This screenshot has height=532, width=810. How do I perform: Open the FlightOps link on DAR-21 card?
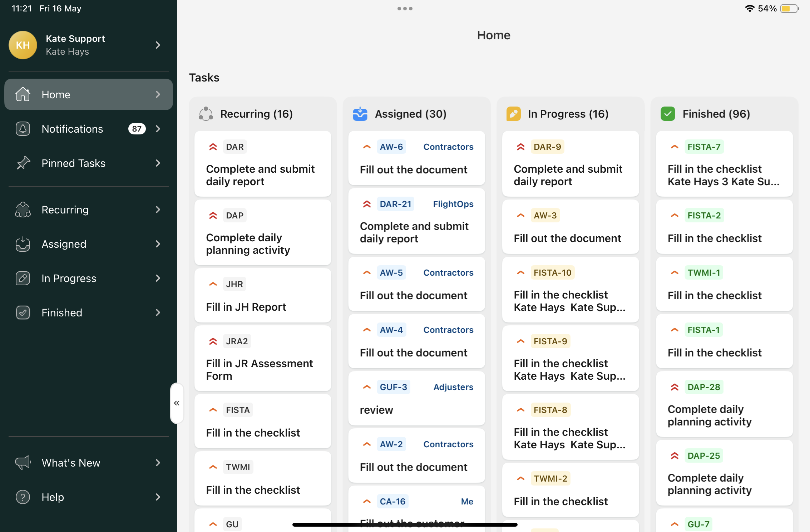coord(453,204)
